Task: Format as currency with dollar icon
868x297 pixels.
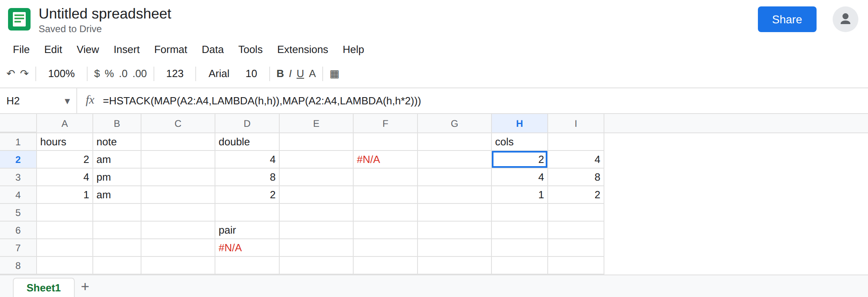Action: click(x=97, y=73)
